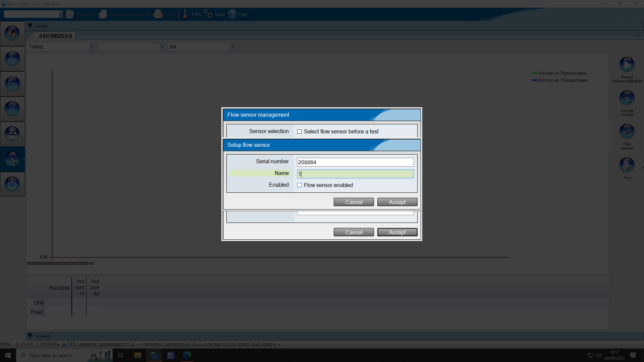The image size is (644, 362).
Task: Click the Serial number input field
Action: (355, 162)
